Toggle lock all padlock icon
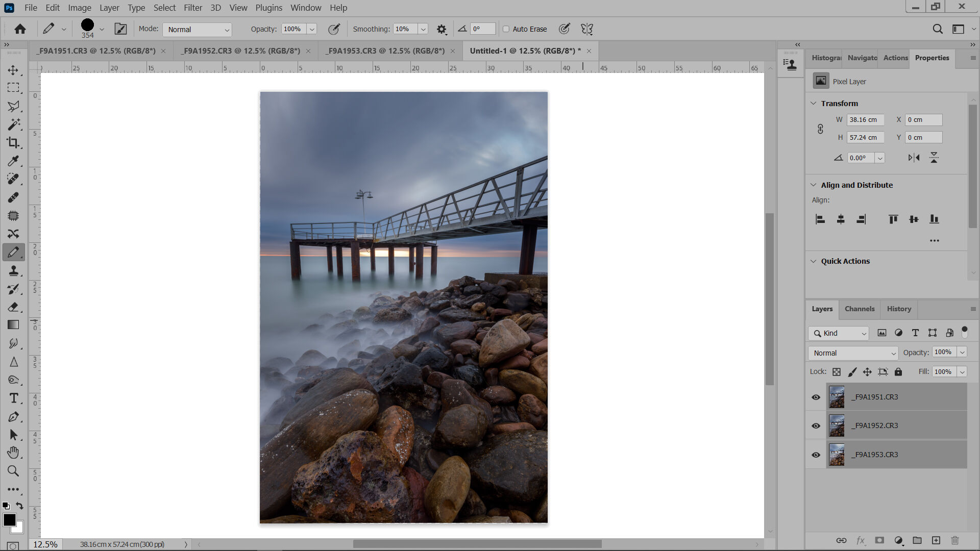The height and width of the screenshot is (551, 980). 898,372
